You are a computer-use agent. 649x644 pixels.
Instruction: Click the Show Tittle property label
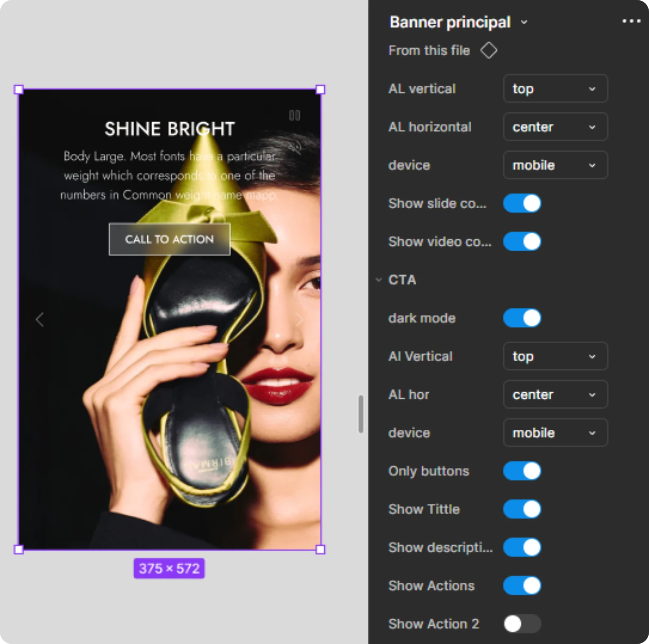[424, 509]
